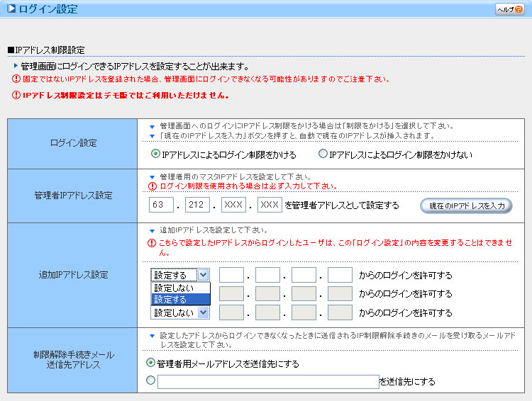The image size is (532, 401).
Task: Choose 設定しない from the open dropdown list
Action: 180,288
